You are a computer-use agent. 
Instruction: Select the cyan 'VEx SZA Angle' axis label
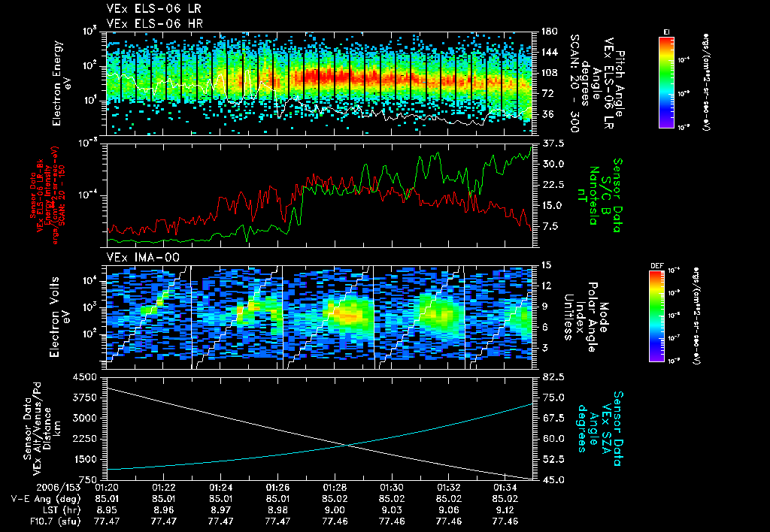(x=600, y=429)
